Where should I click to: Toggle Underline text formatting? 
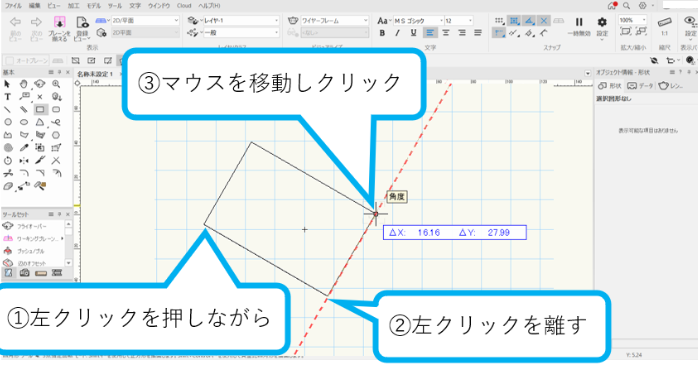point(413,33)
